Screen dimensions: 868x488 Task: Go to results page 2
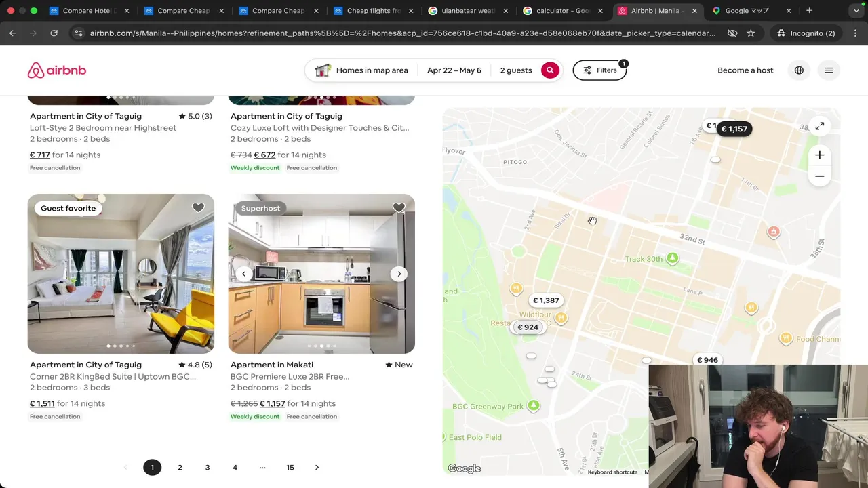pyautogui.click(x=180, y=467)
